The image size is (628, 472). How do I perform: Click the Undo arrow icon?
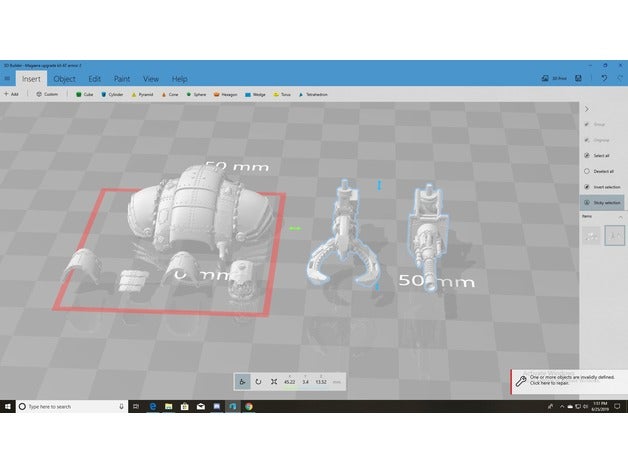(x=604, y=78)
